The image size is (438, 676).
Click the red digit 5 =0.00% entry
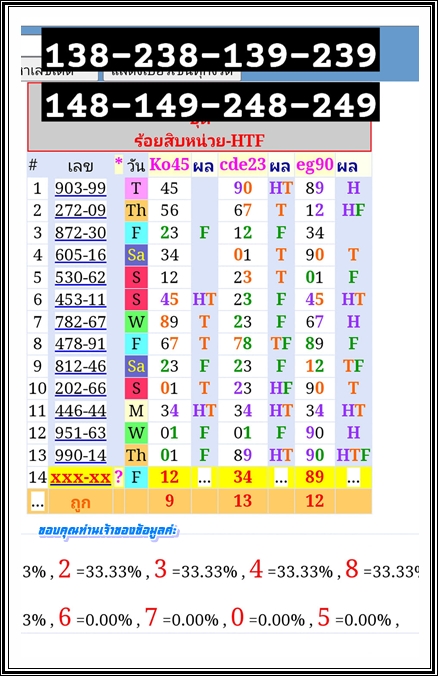tap(354, 618)
